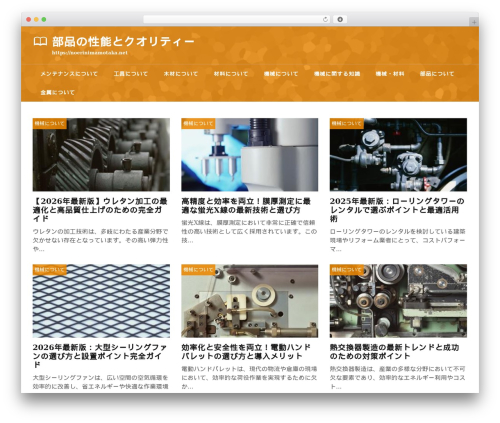Open the 金属について menu item
The image size is (500, 423).
tap(57, 92)
